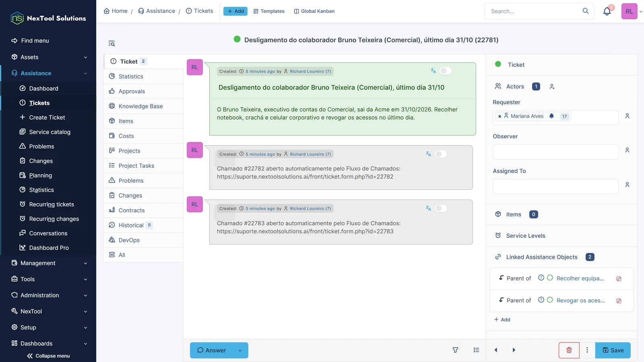Open the three-dot more actions menu
The width and height of the screenshot is (644, 362).
point(587,350)
